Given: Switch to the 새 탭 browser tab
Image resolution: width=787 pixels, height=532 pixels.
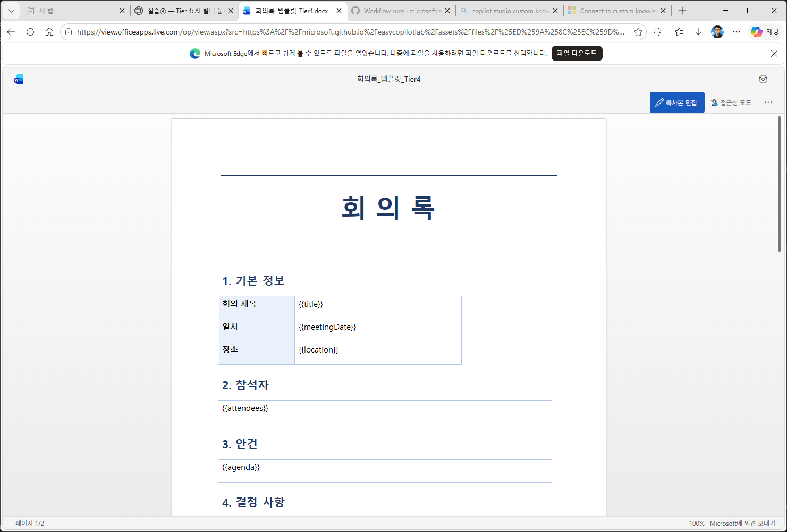Looking at the screenshot, I should pyautogui.click(x=74, y=11).
